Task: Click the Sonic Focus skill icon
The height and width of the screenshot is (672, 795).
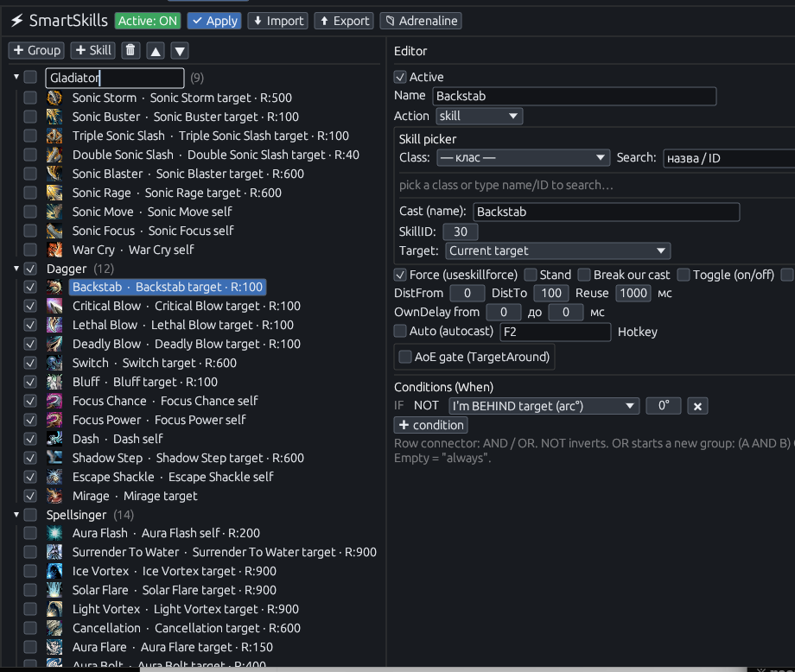Action: click(x=54, y=231)
